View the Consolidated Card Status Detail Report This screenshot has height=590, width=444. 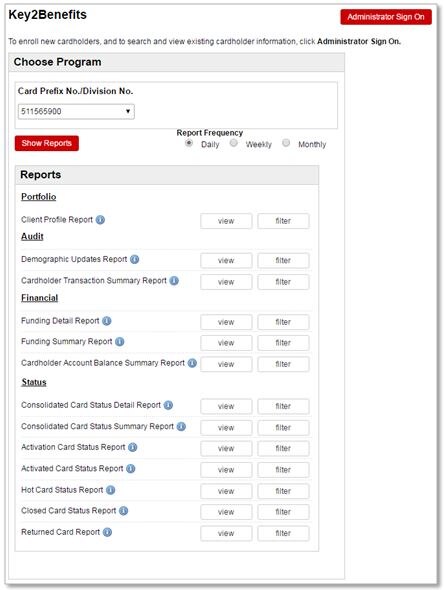tap(226, 406)
